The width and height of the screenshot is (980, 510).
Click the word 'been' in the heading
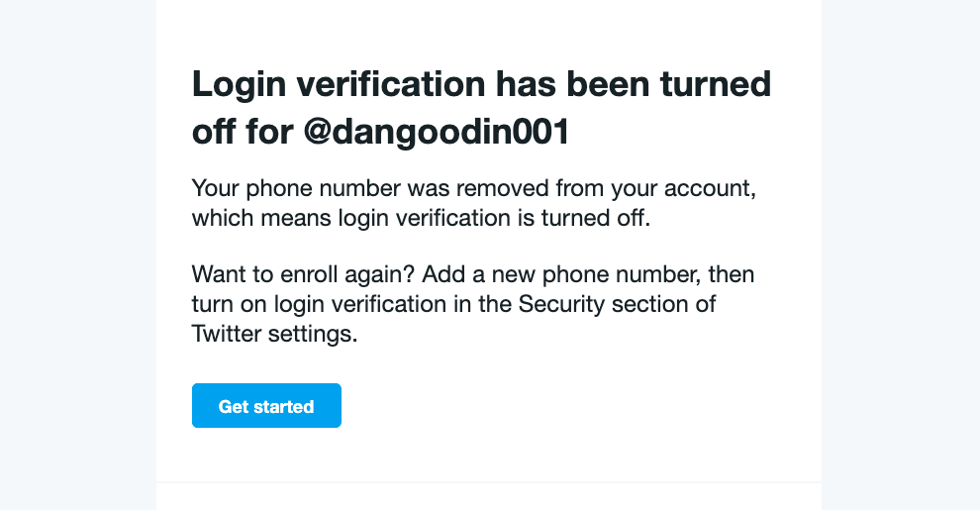click(x=608, y=84)
